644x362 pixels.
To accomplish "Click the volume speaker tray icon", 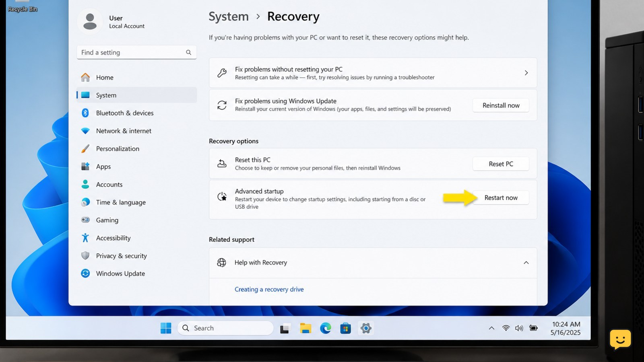I will pyautogui.click(x=519, y=328).
